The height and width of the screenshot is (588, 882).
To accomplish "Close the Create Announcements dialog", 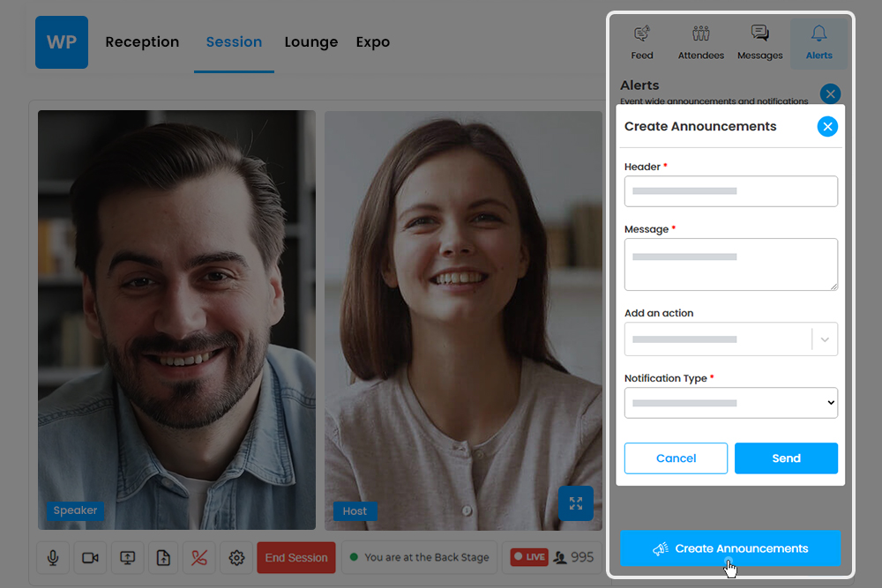I will [x=827, y=127].
